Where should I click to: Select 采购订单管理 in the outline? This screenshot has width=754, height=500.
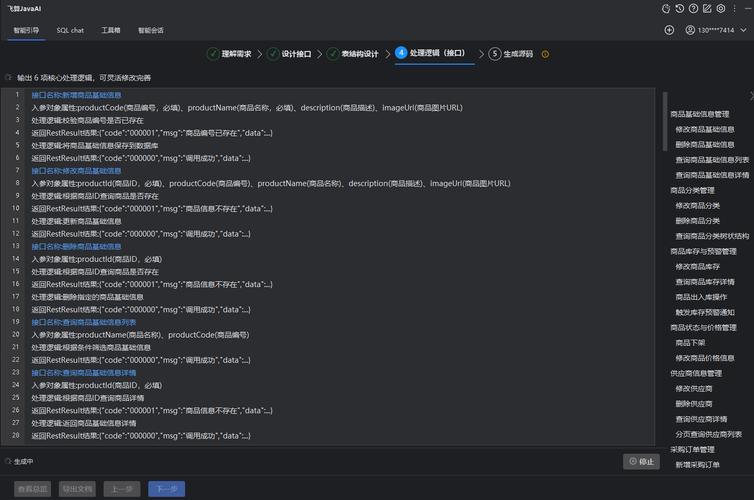coord(692,450)
